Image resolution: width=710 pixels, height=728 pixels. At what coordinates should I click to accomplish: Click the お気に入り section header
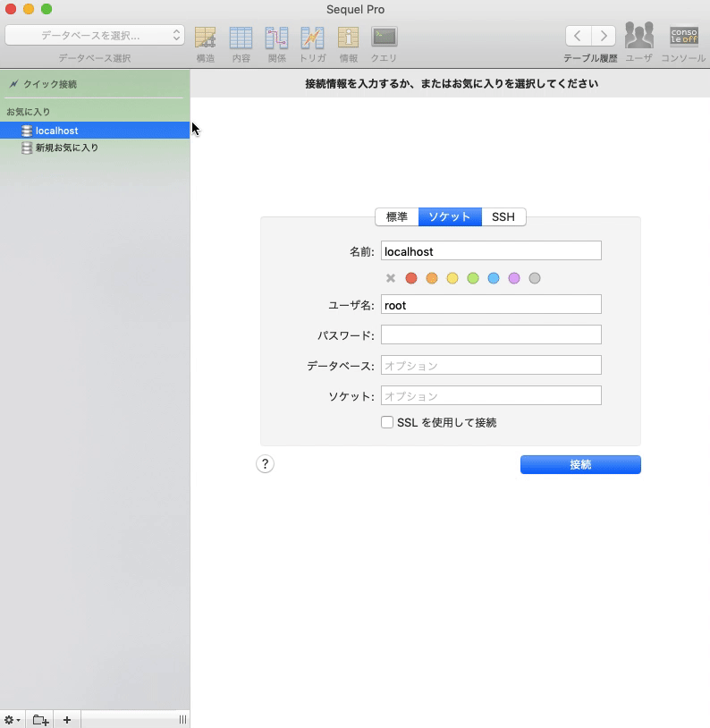(x=29, y=112)
